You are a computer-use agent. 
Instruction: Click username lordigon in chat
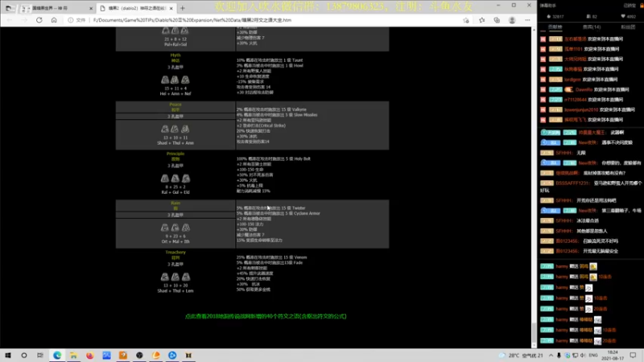(x=572, y=79)
